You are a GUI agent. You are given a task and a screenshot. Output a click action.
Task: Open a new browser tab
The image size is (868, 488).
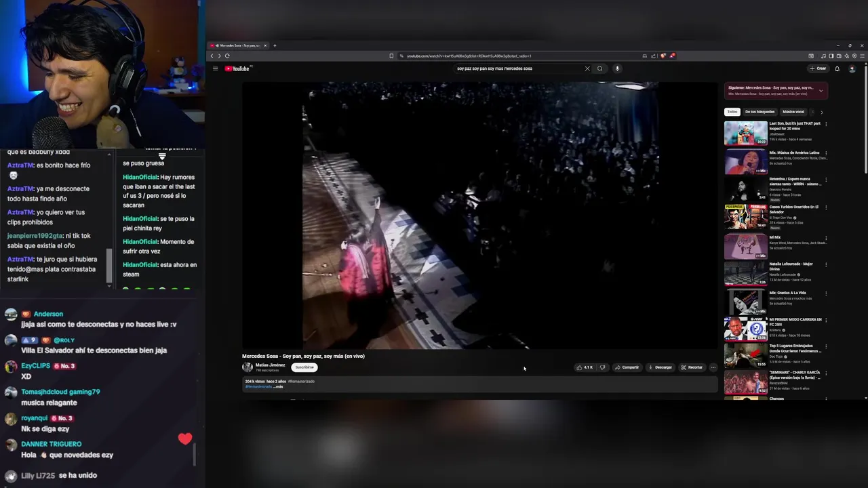pyautogui.click(x=275, y=45)
